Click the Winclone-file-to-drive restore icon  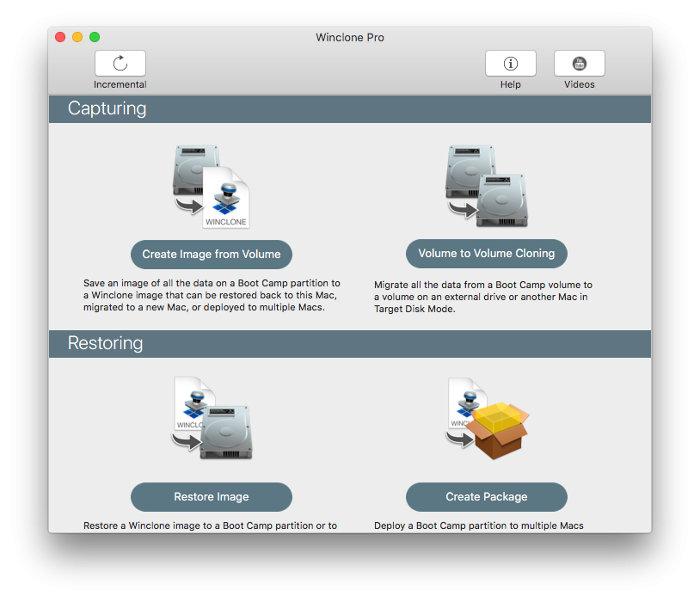(x=212, y=419)
